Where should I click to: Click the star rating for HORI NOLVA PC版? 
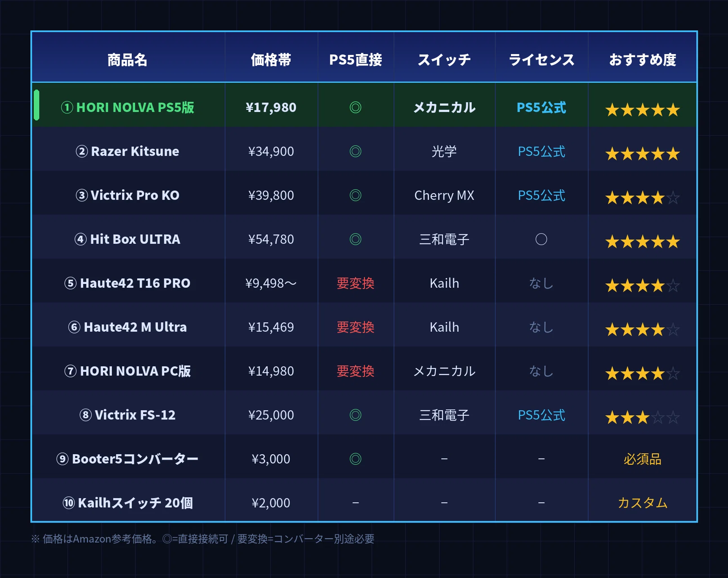click(x=642, y=374)
